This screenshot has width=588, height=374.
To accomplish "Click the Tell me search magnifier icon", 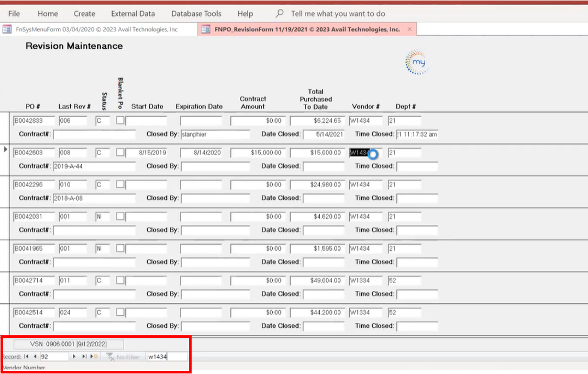I will pyautogui.click(x=280, y=14).
